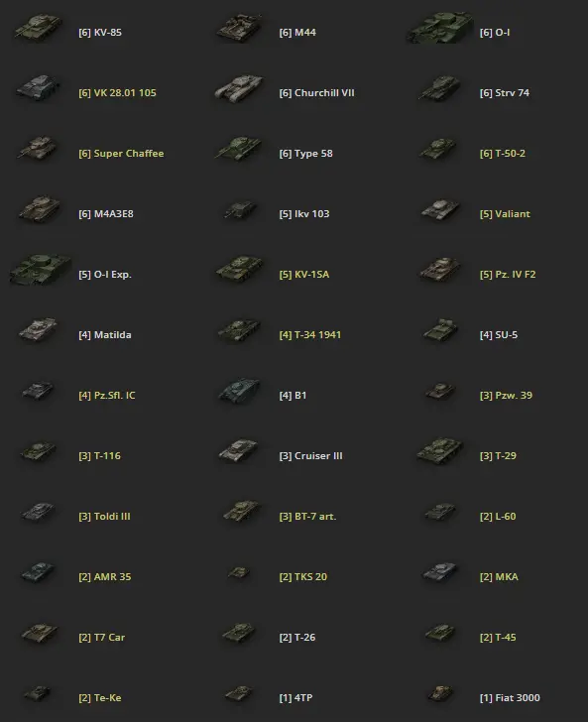
Task: Open the Strv 74 entry
Action: [x=504, y=93]
